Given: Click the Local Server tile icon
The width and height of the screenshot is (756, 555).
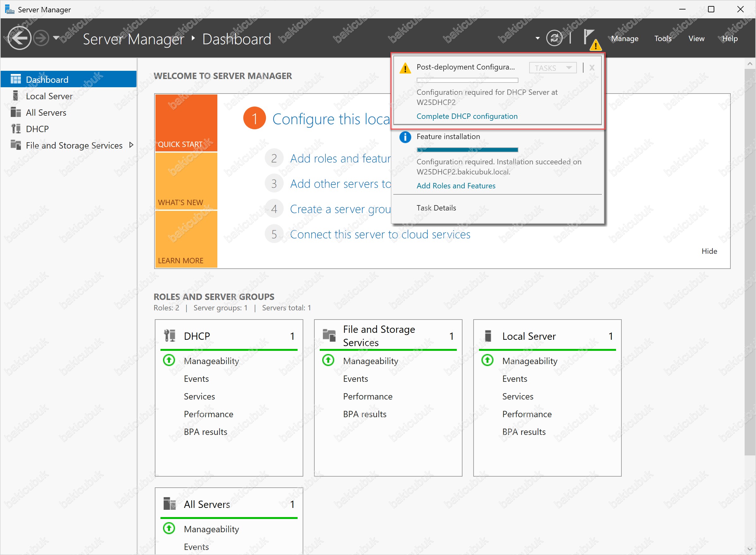Looking at the screenshot, I should (x=488, y=336).
